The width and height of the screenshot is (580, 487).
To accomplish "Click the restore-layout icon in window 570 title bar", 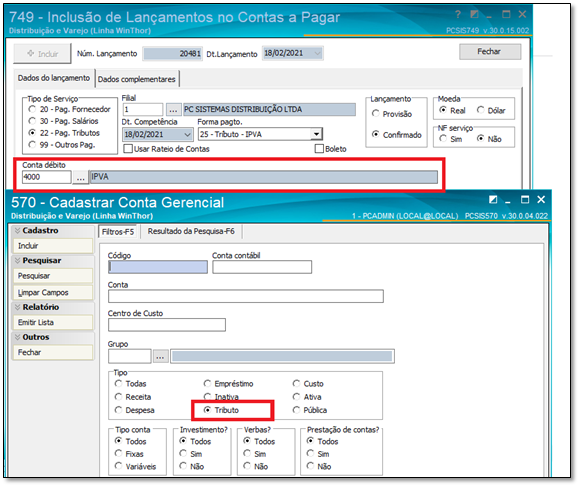I will [x=493, y=200].
